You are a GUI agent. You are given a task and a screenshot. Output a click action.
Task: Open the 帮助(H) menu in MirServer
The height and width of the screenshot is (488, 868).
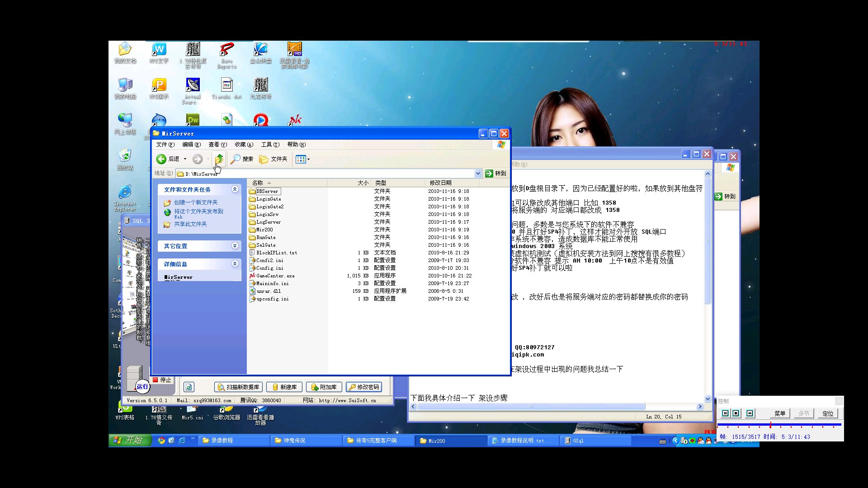296,145
